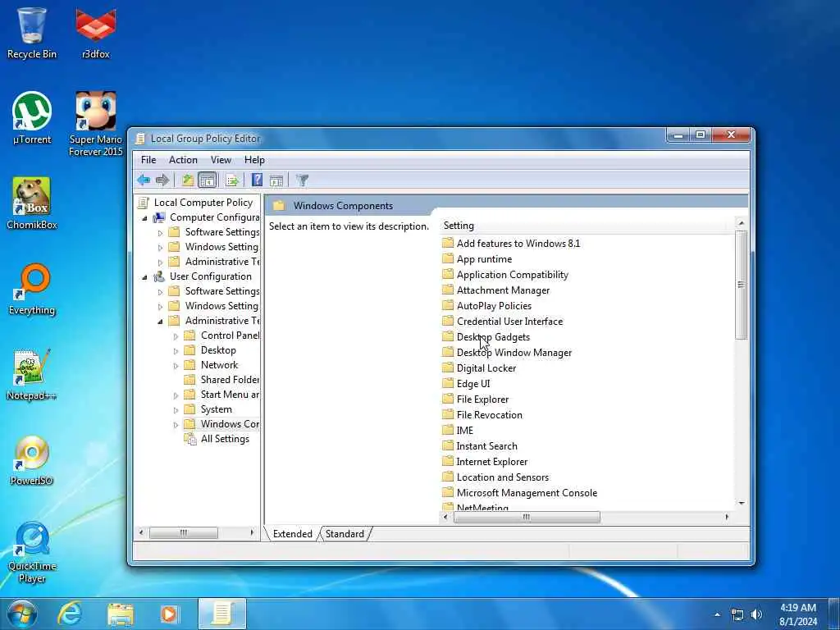Click scroll down arrow of settings list
This screenshot has height=630, width=840.
tap(742, 504)
